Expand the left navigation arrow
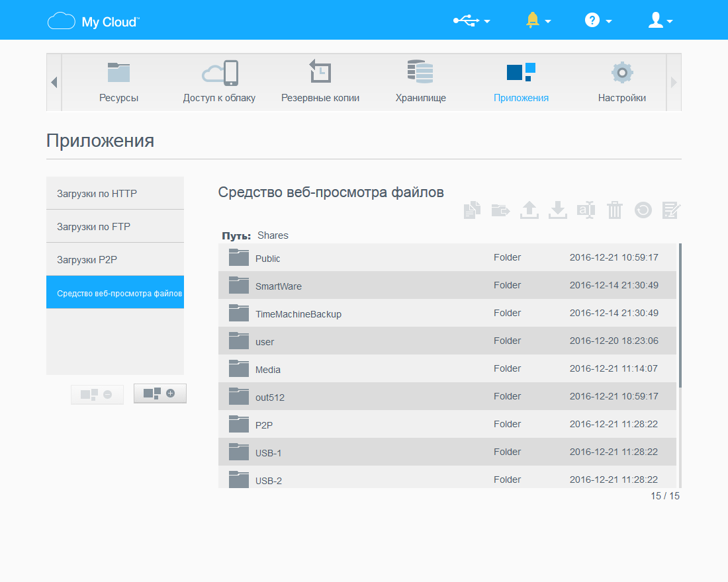The image size is (728, 582). click(x=53, y=82)
